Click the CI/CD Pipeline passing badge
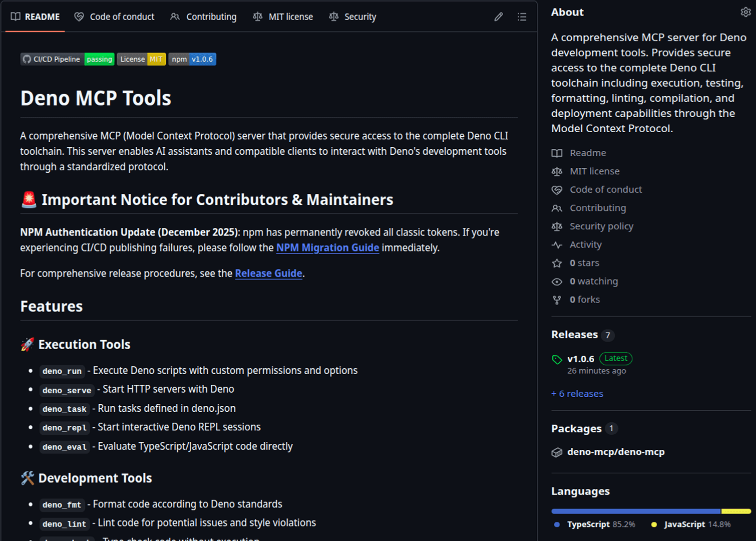 pyautogui.click(x=68, y=59)
